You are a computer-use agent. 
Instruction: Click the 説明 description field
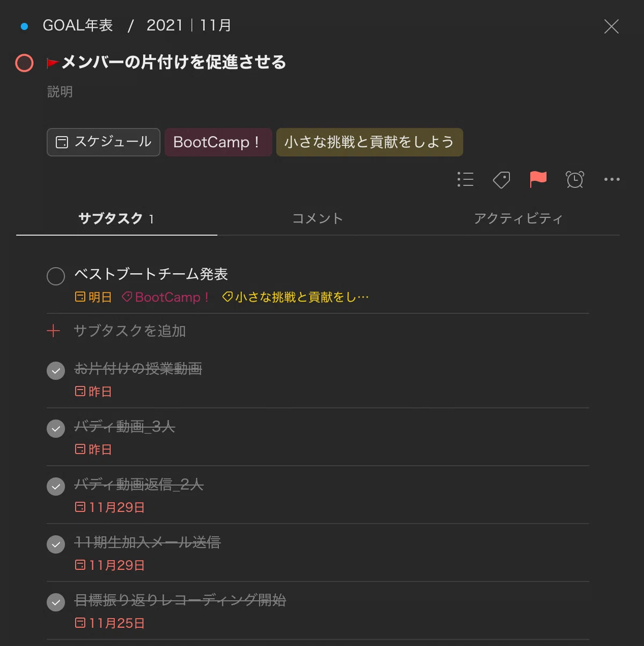tap(60, 92)
